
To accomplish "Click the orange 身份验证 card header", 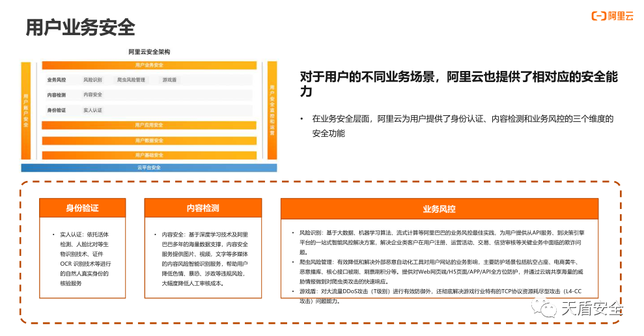I will (83, 208).
